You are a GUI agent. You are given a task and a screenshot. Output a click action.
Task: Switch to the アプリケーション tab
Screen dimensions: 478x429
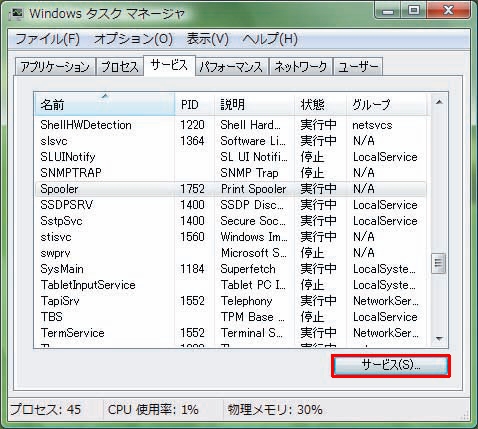click(55, 67)
